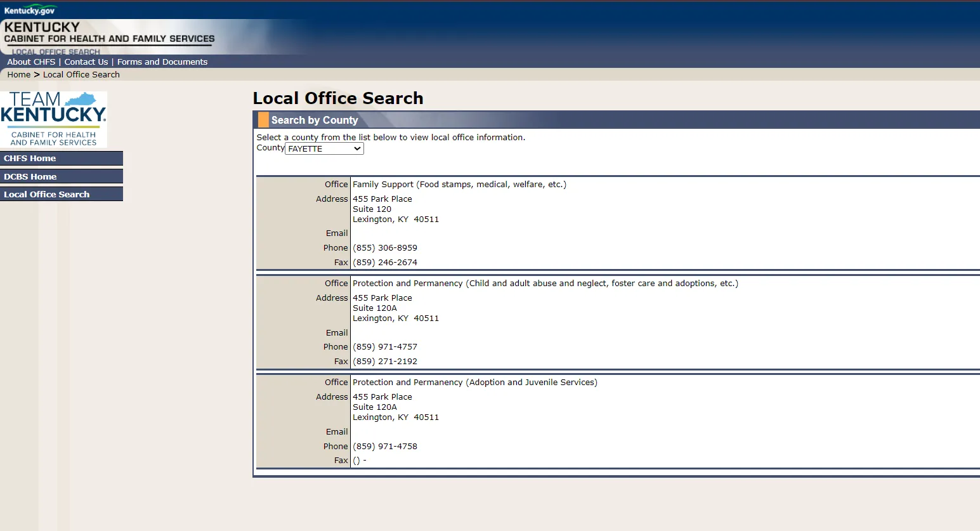Click Local Office Search breadcrumb
This screenshot has height=531, width=980.
pos(81,74)
